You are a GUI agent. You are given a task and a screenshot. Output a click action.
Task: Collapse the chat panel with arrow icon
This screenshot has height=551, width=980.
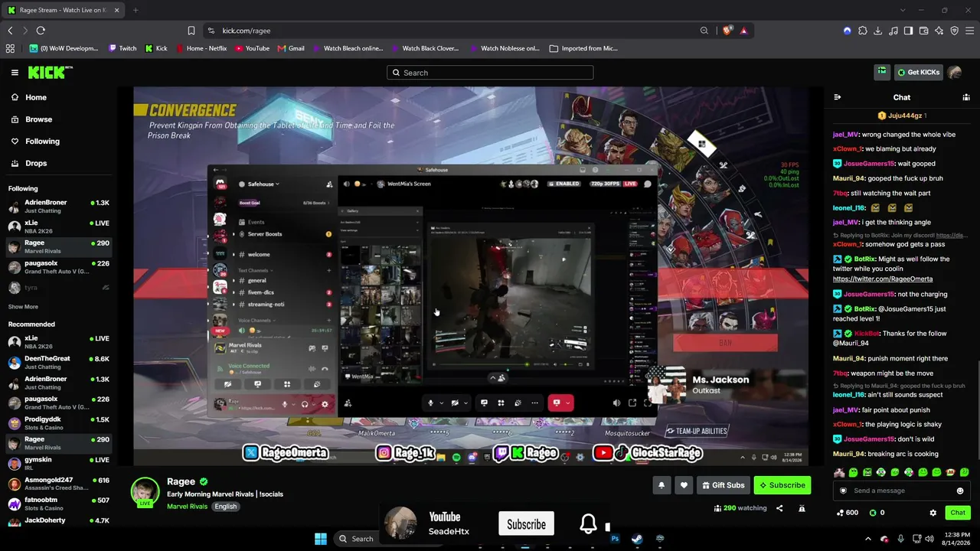(838, 97)
